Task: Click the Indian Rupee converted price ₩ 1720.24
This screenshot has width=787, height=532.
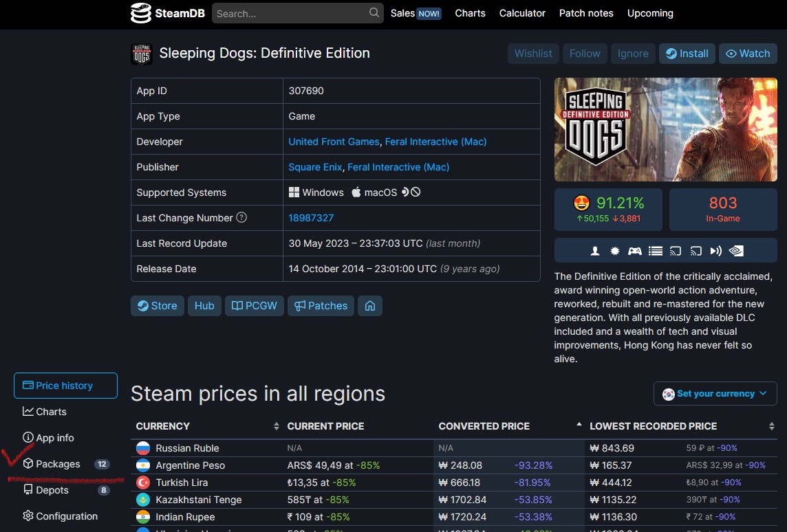Action: tap(462, 516)
